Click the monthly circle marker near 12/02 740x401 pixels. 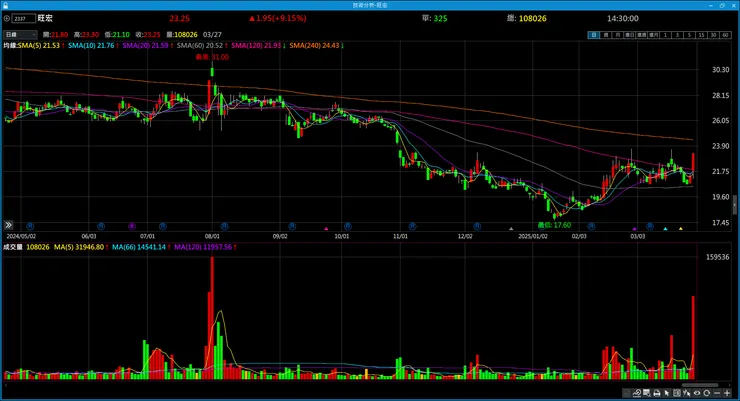[477, 226]
